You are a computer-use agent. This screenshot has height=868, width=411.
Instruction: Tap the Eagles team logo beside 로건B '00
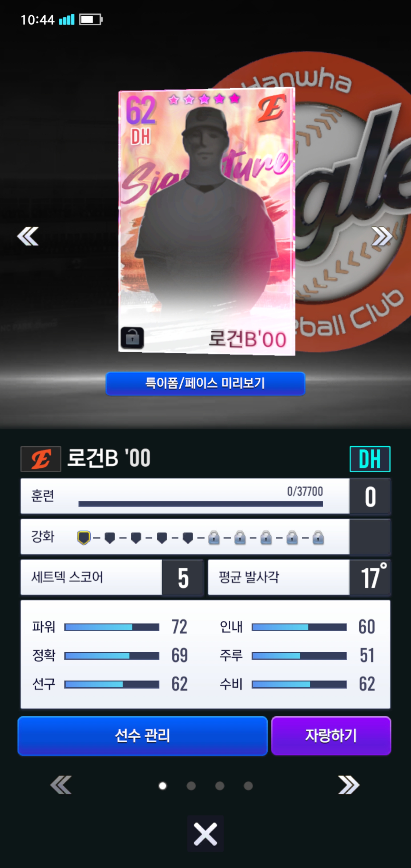pos(41,459)
